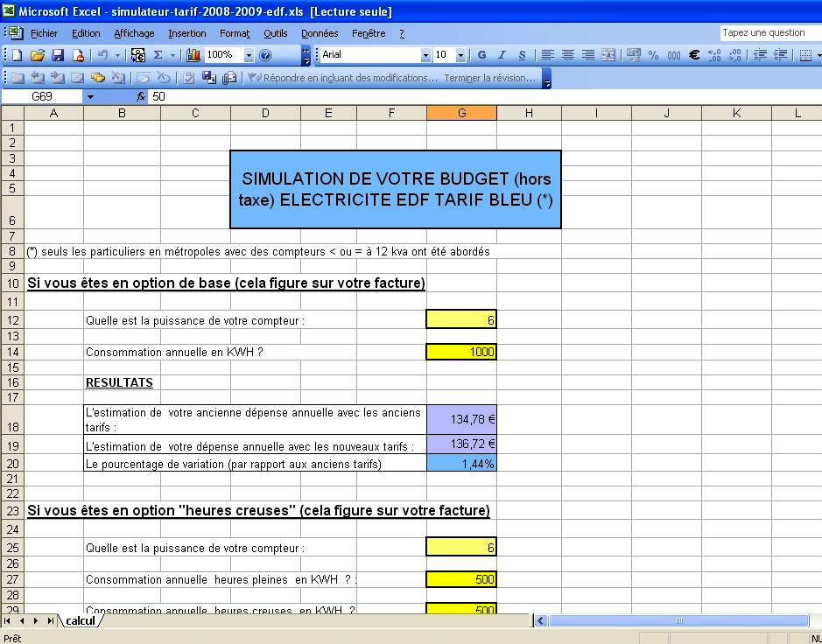Click the Insert Function fx button

tap(140, 96)
